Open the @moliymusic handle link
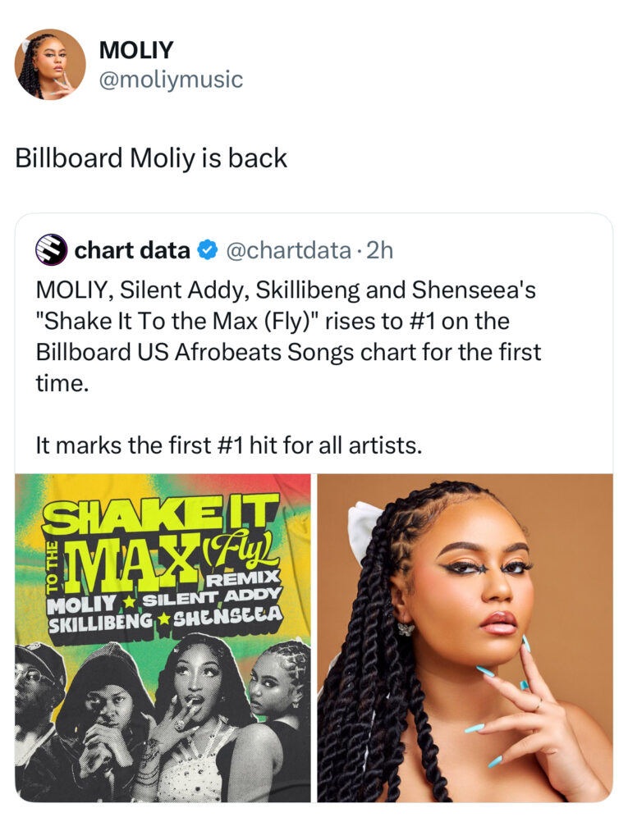The image size is (628, 840). coord(171,80)
